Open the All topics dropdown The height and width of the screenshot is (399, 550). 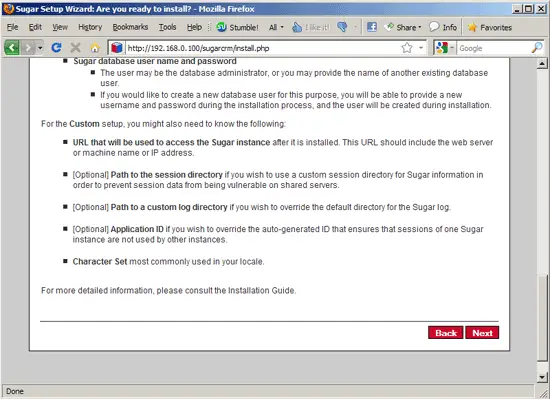click(276, 27)
